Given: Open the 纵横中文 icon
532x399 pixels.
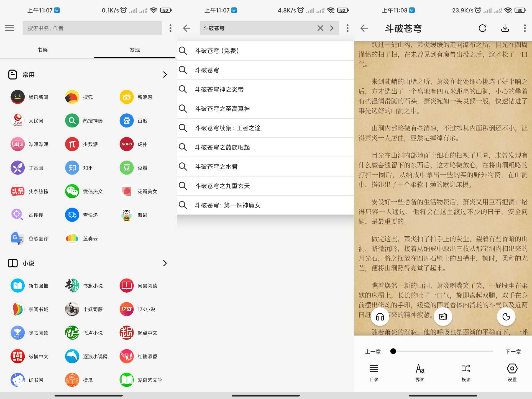Looking at the screenshot, I should (17, 356).
